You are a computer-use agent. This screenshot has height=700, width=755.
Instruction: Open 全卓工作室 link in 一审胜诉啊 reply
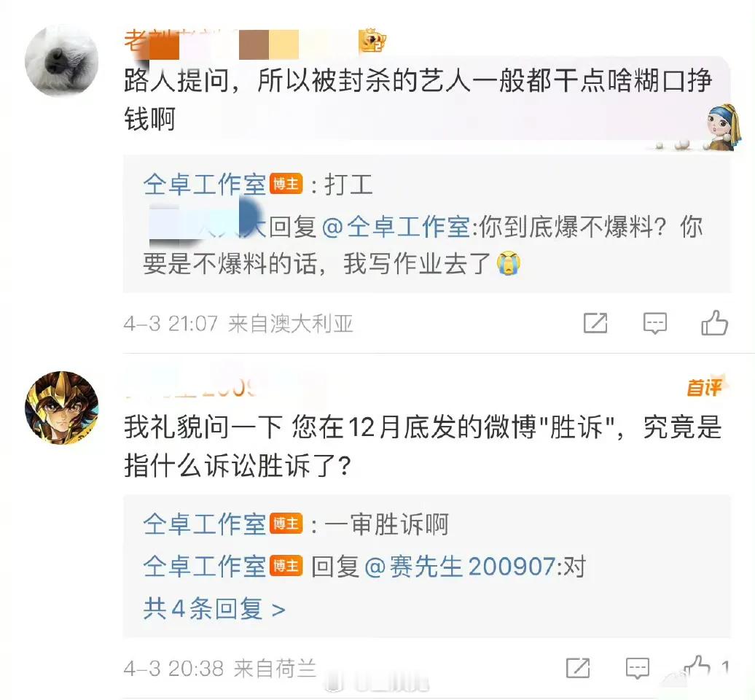[204, 524]
